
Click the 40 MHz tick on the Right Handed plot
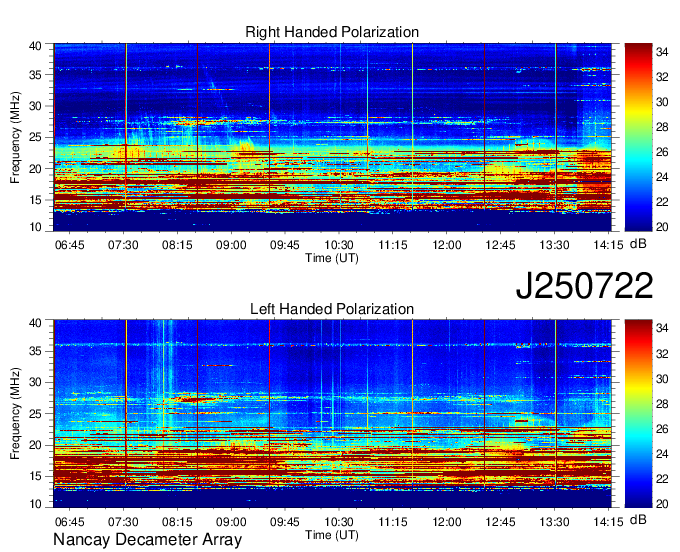[x=35, y=46]
